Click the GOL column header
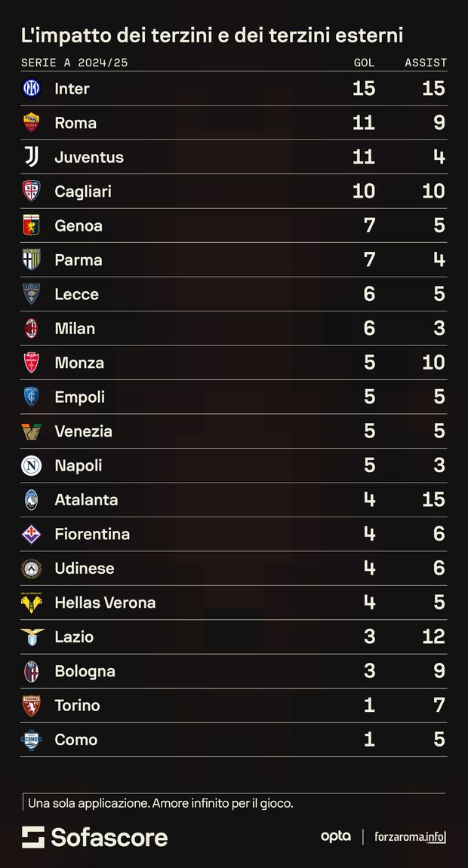 (x=364, y=63)
